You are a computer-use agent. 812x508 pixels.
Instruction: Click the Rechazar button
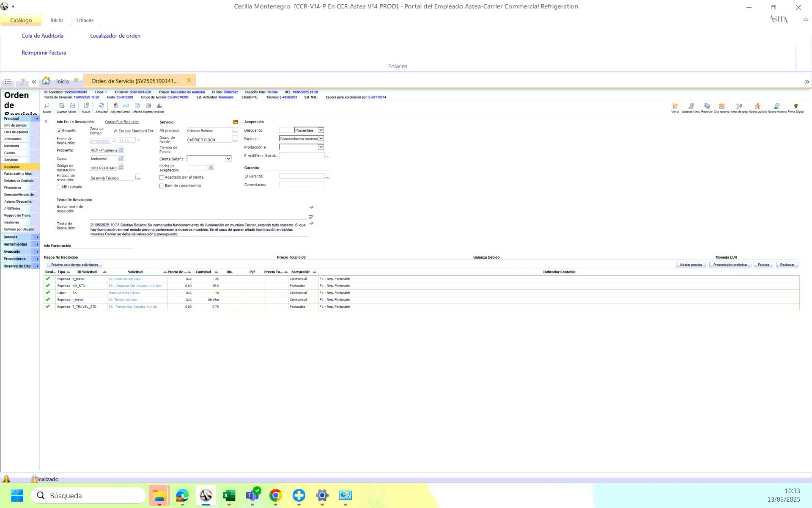787,265
